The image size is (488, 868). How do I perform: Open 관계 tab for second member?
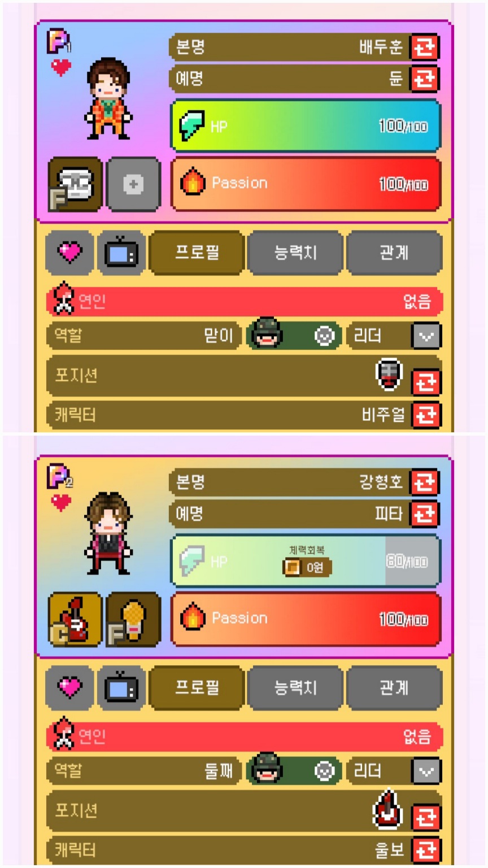click(394, 687)
